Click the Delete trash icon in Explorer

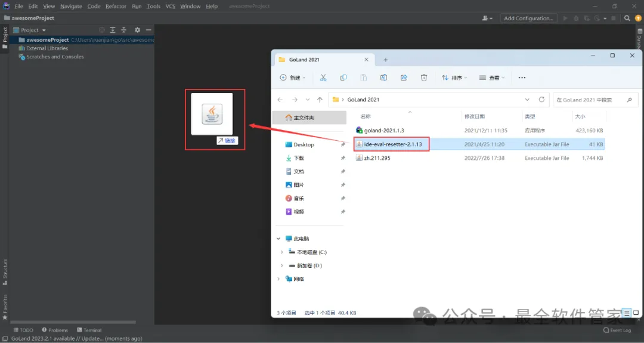click(424, 78)
